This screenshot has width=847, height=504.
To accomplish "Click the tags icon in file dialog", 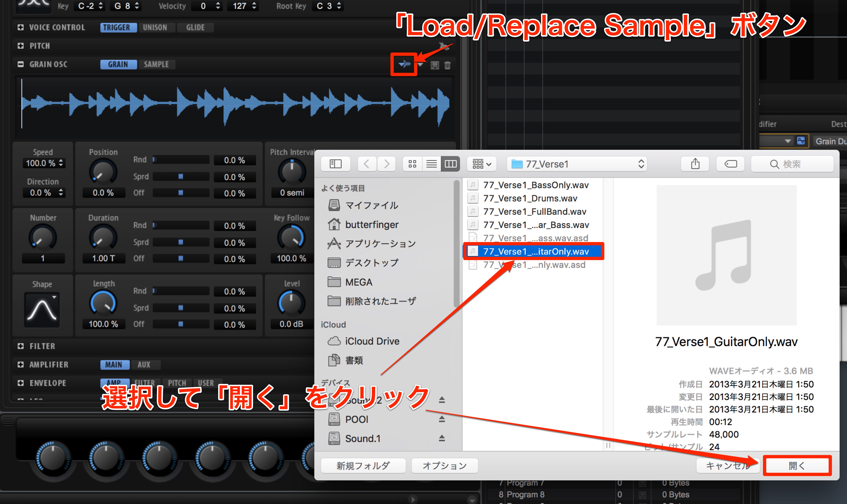I will click(x=730, y=164).
